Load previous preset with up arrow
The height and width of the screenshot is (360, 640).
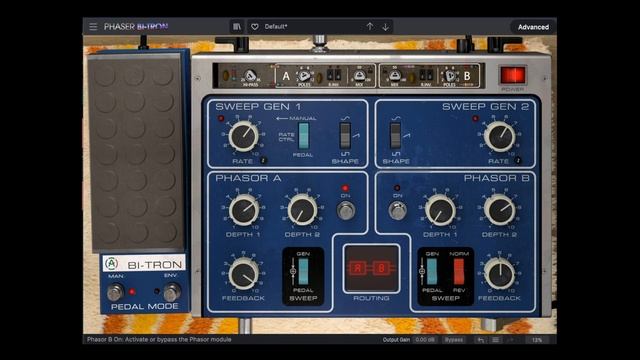point(370,27)
